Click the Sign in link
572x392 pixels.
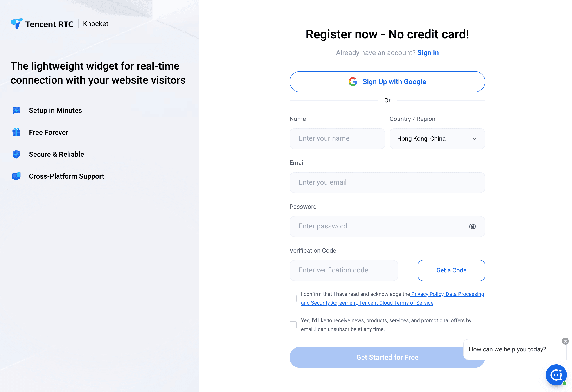click(428, 53)
